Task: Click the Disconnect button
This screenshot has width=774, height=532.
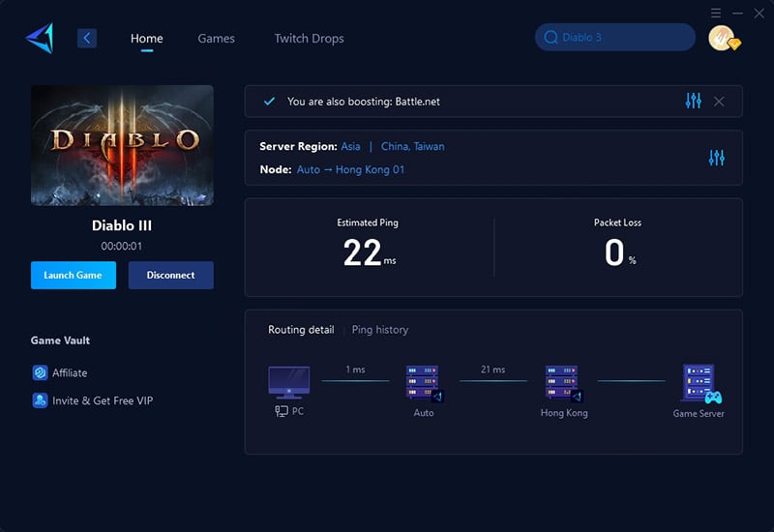Action: (x=171, y=275)
